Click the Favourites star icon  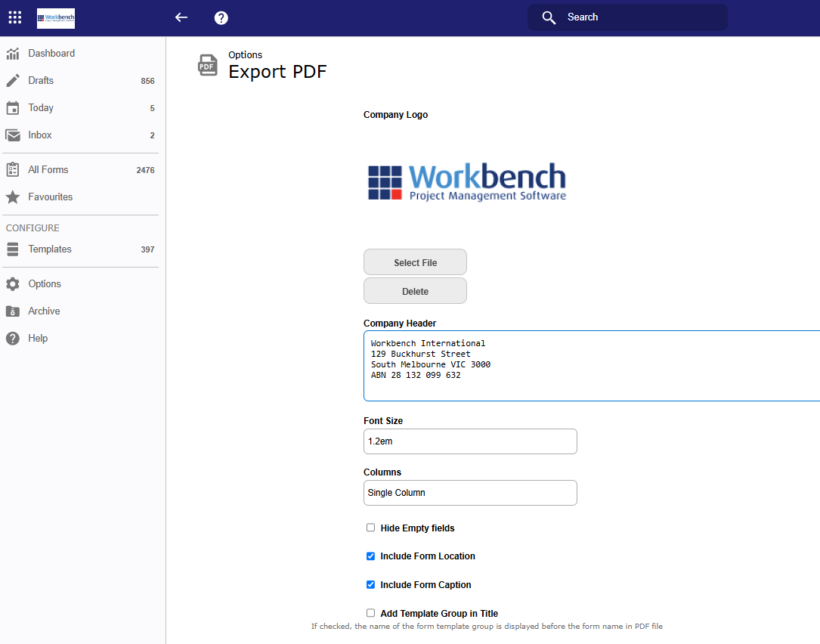point(13,197)
